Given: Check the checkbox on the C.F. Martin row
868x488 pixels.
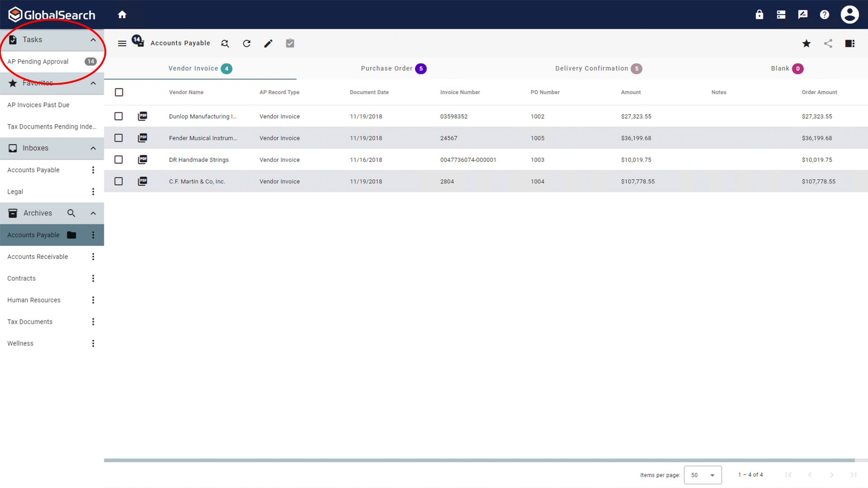Looking at the screenshot, I should click(x=118, y=181).
